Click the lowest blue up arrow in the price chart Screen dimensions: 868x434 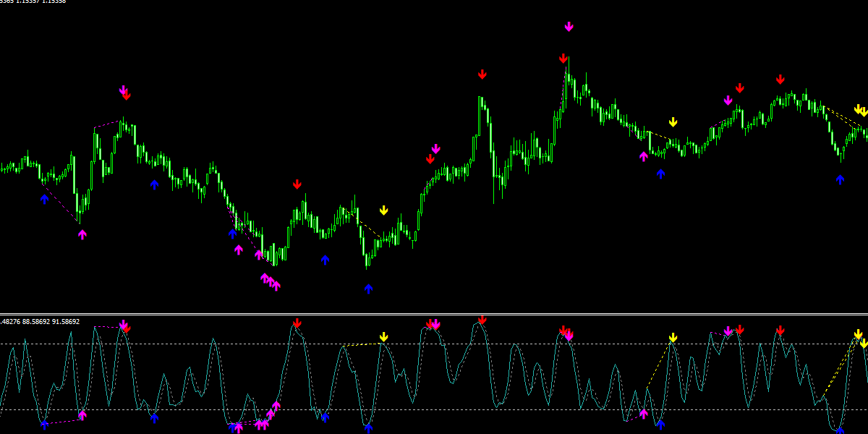click(x=368, y=289)
